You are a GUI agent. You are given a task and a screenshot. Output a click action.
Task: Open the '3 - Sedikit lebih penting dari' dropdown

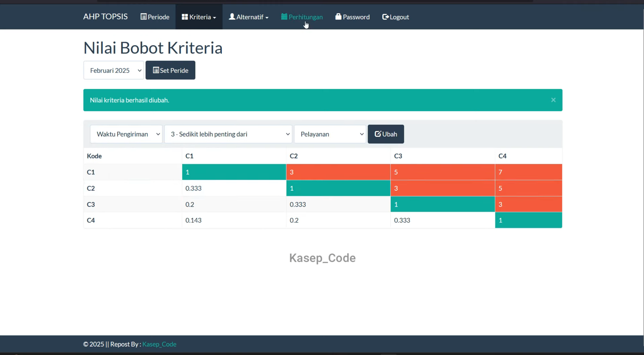click(x=228, y=134)
